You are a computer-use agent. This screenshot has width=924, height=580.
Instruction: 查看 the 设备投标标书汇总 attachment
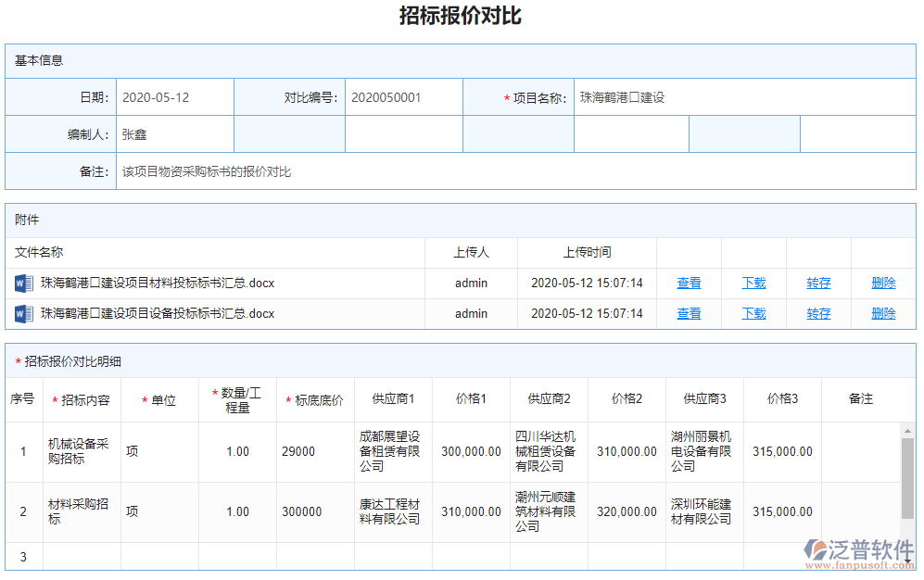point(689,313)
